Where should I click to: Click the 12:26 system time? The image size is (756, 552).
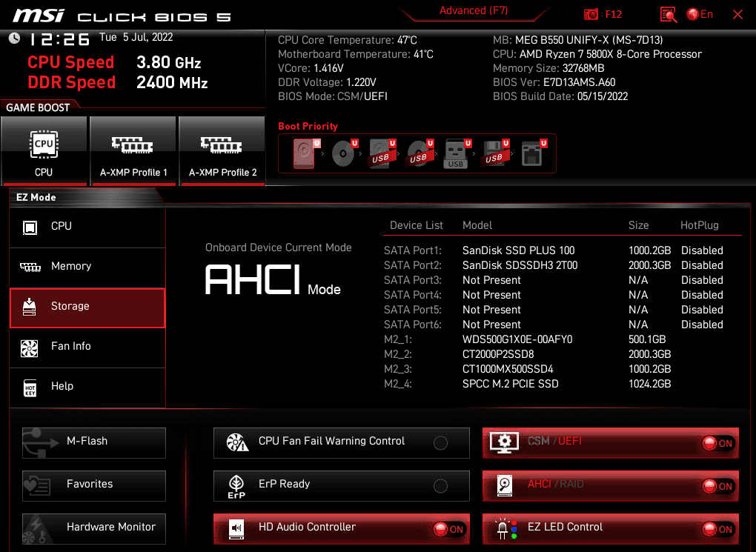pyautogui.click(x=60, y=39)
